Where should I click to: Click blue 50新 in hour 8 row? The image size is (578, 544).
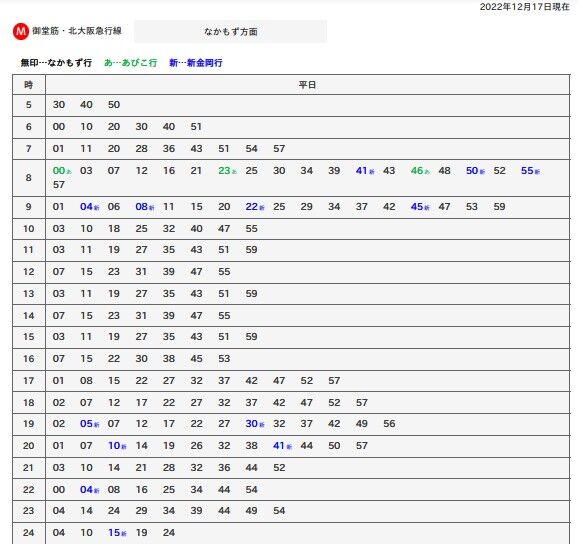[476, 171]
